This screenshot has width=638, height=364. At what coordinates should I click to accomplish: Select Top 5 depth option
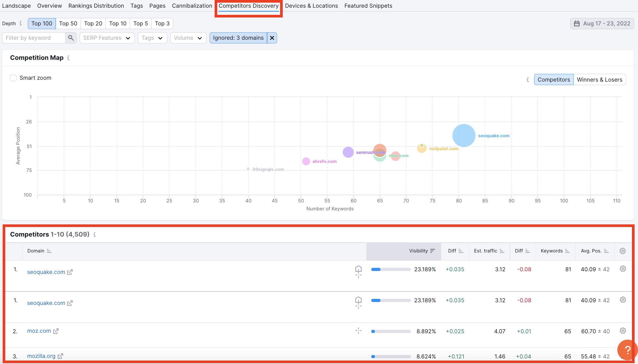click(141, 24)
